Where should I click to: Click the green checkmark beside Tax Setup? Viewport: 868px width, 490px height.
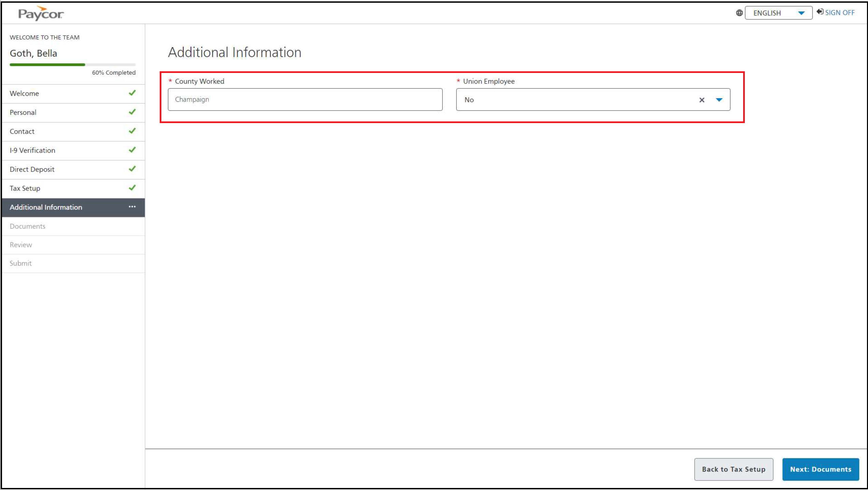132,188
